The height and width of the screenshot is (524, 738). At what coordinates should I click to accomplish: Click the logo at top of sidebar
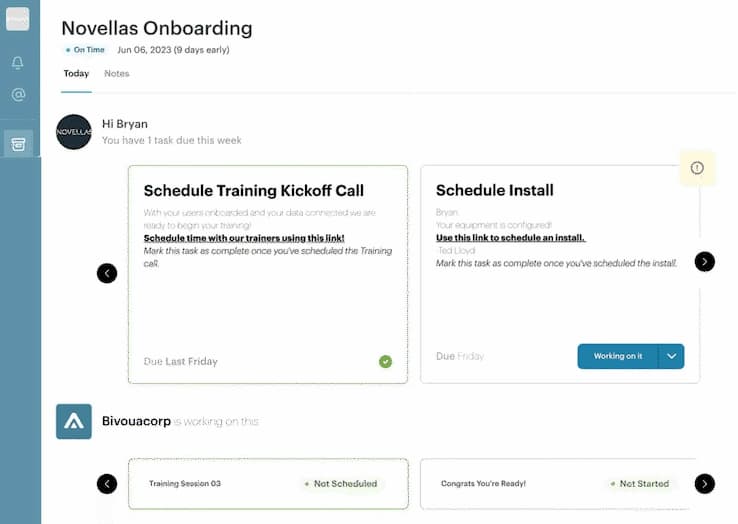[18, 19]
